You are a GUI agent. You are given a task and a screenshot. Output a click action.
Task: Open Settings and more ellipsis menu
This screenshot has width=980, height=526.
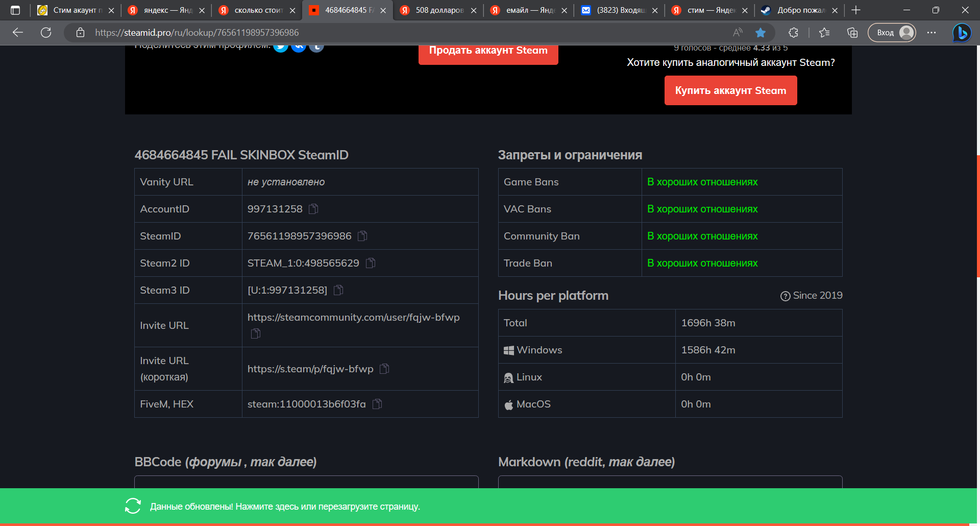932,33
